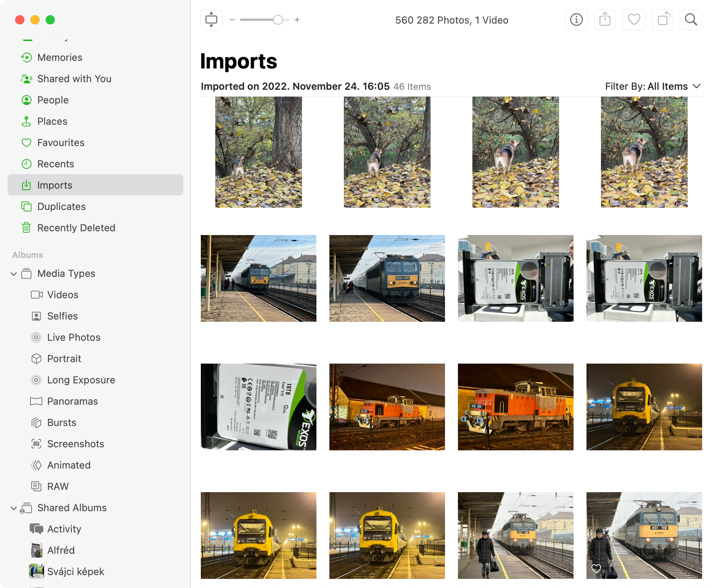Click the zoom out minus icon
This screenshot has width=712, height=588.
(232, 20)
